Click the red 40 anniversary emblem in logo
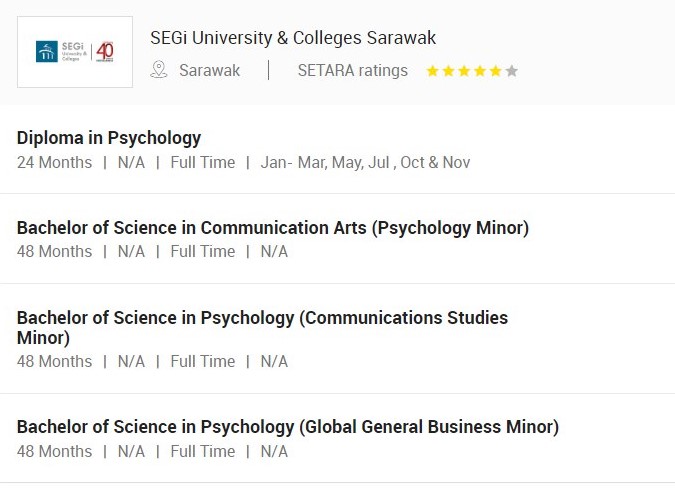 coord(103,52)
